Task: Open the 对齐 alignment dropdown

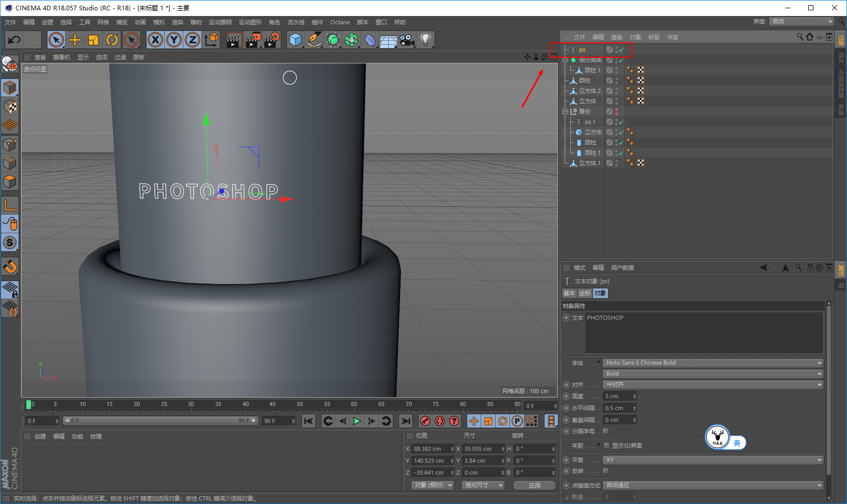Action: tap(713, 385)
